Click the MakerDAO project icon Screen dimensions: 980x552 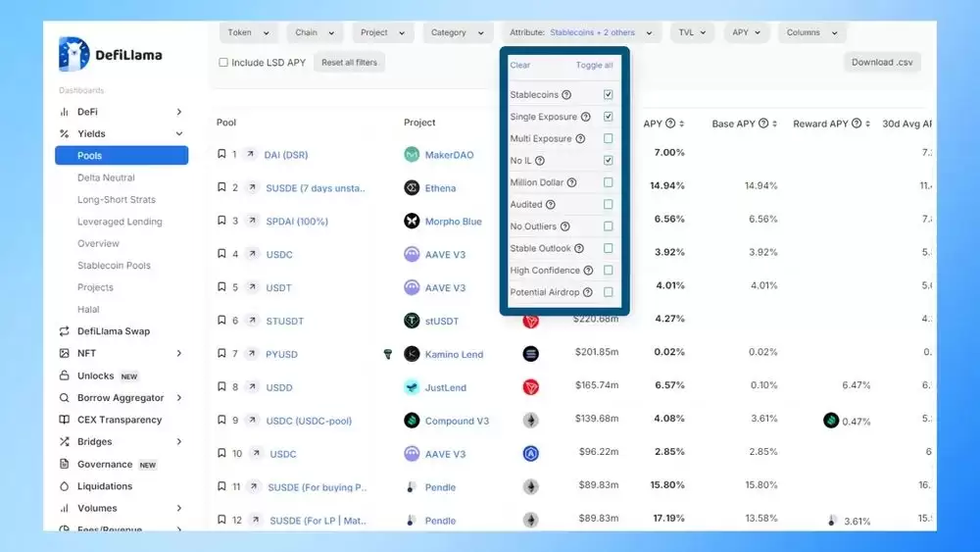tap(412, 155)
